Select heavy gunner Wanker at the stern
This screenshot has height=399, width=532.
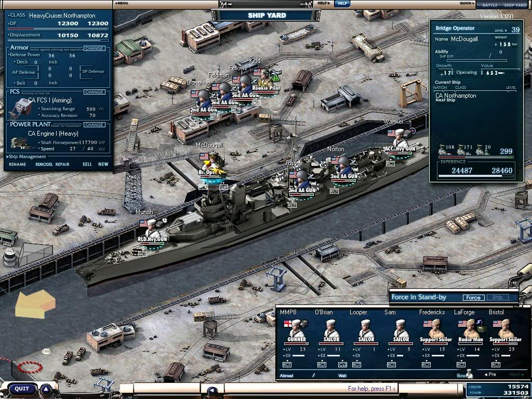pyautogui.click(x=401, y=140)
